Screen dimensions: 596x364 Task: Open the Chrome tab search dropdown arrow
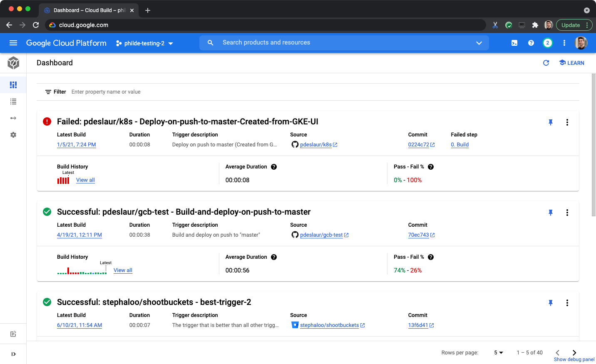click(587, 10)
